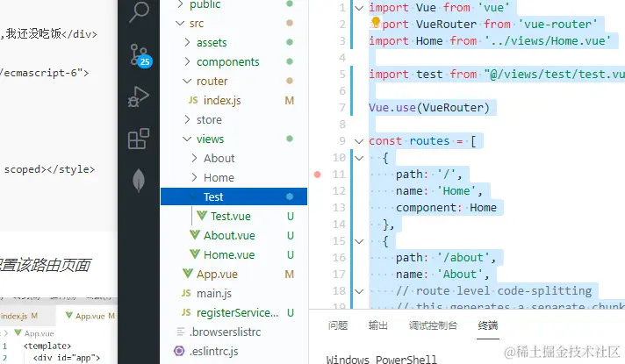
Task: Expand the public folder
Action: pos(180,4)
